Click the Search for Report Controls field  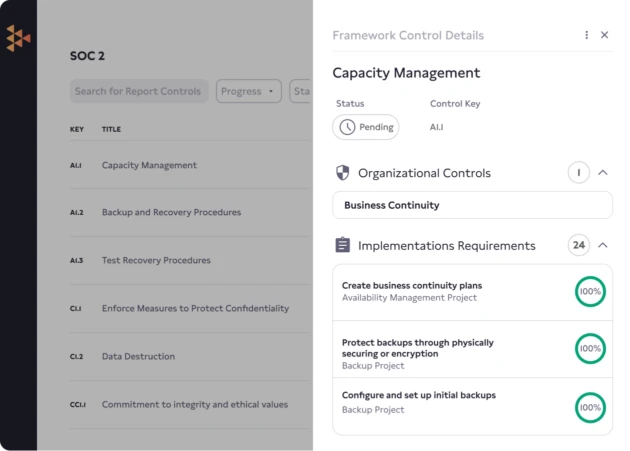pos(139,92)
